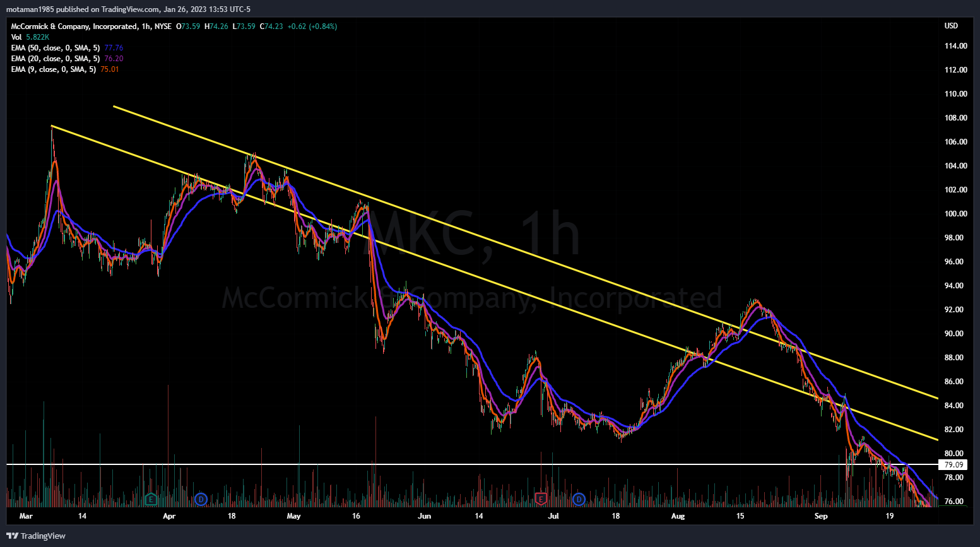The width and height of the screenshot is (980, 547).
Task: Click the EMA 9 value 75.01
Action: [x=110, y=69]
